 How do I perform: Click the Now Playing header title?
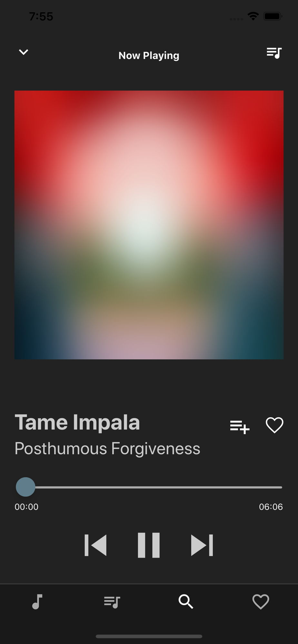tap(149, 56)
